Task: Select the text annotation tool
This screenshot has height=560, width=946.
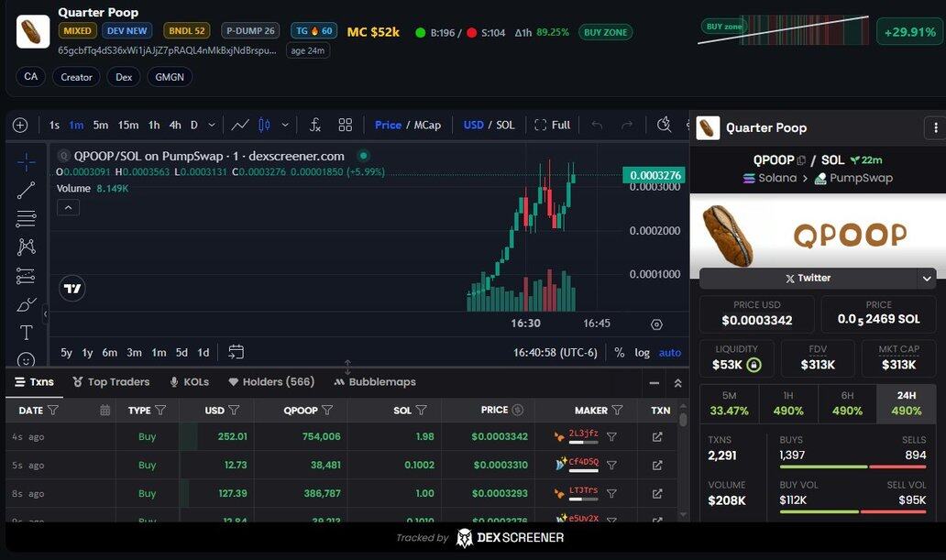Action: pos(26,332)
